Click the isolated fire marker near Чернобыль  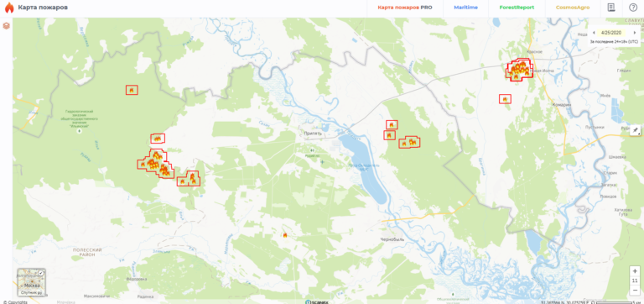coord(284,235)
